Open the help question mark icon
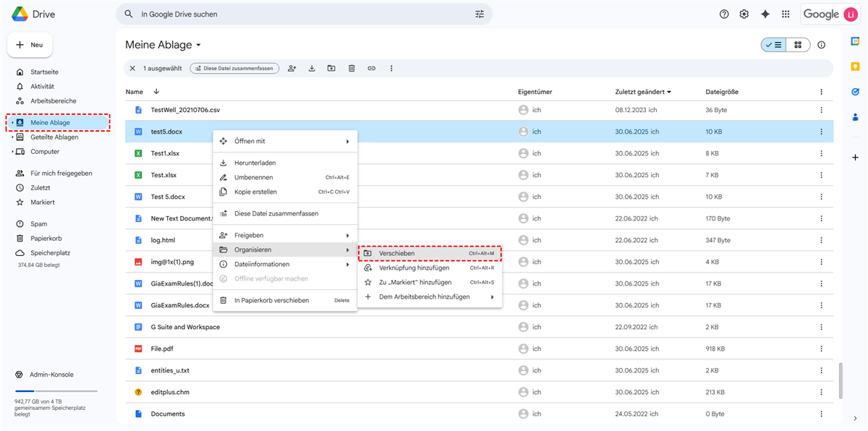 [724, 14]
